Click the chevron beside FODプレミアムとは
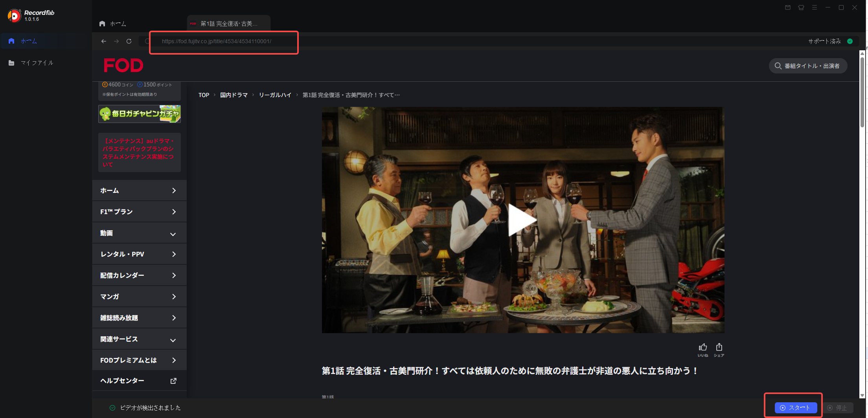 [x=174, y=360]
